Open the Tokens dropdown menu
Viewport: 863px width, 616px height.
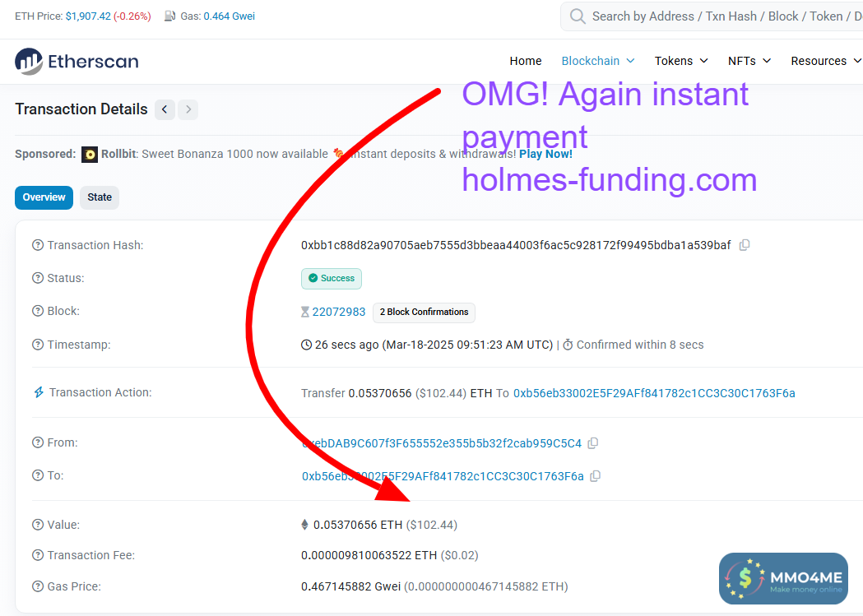pos(681,61)
